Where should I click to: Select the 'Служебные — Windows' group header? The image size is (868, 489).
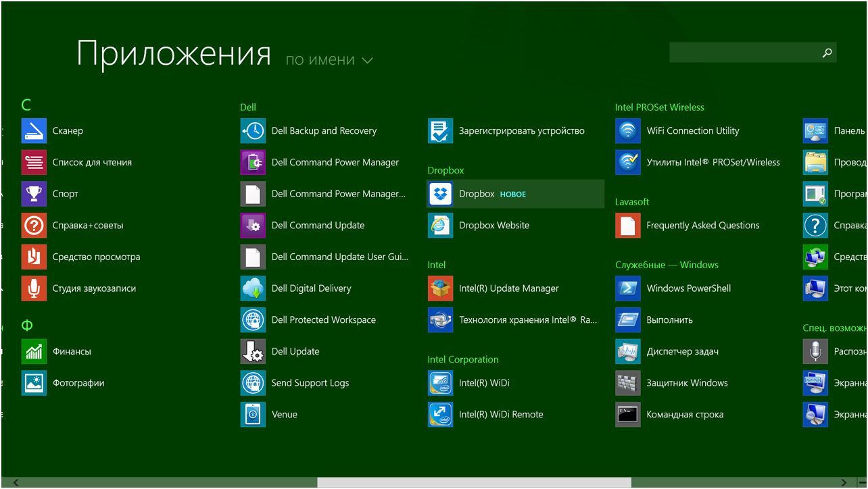[x=667, y=265]
